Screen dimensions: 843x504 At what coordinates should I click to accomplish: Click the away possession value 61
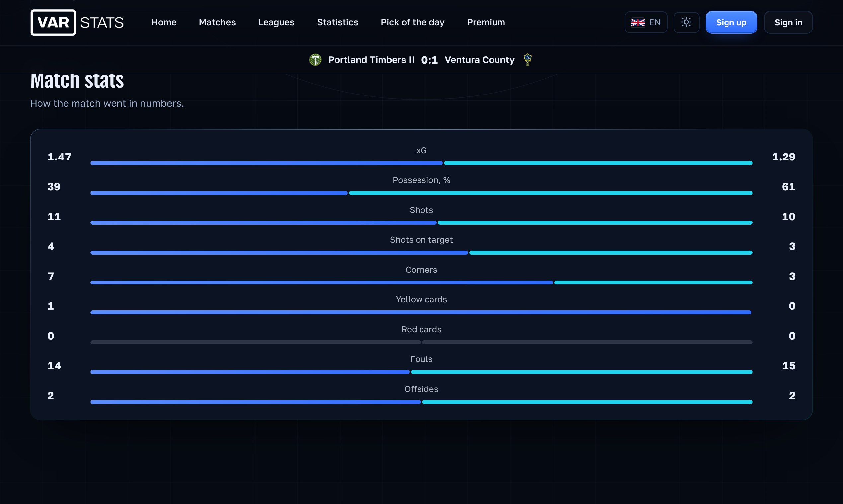(789, 187)
